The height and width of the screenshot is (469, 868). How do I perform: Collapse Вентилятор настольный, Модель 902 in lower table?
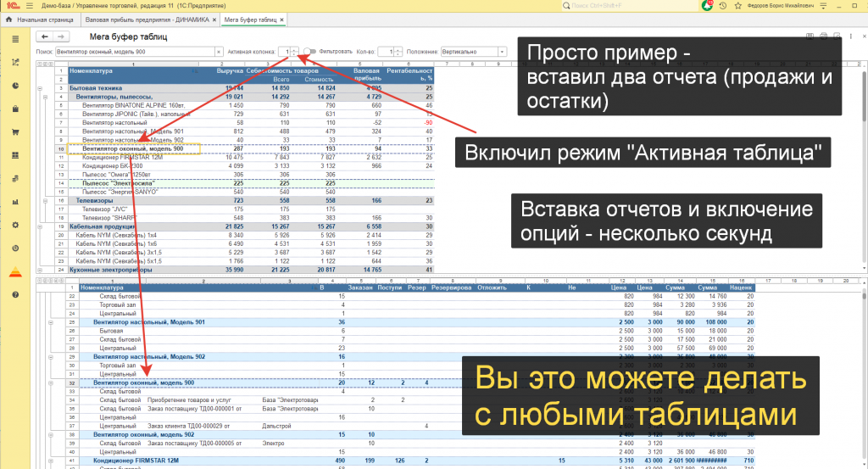pos(50,356)
